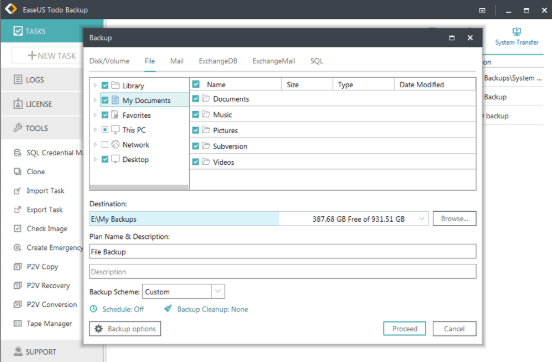Click the Music folder icon in file list
Image resolution: width=552 pixels, height=362 pixels.
(x=206, y=114)
